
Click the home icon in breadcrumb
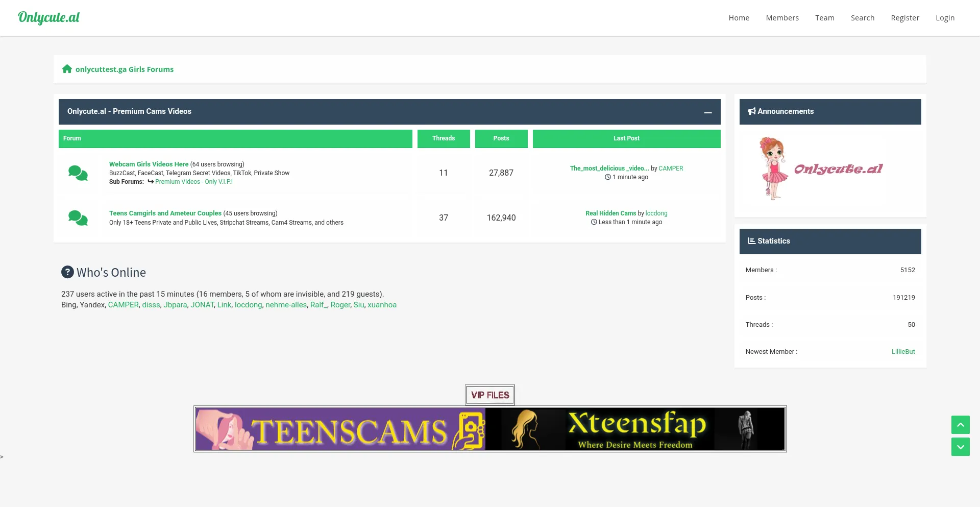(x=67, y=69)
